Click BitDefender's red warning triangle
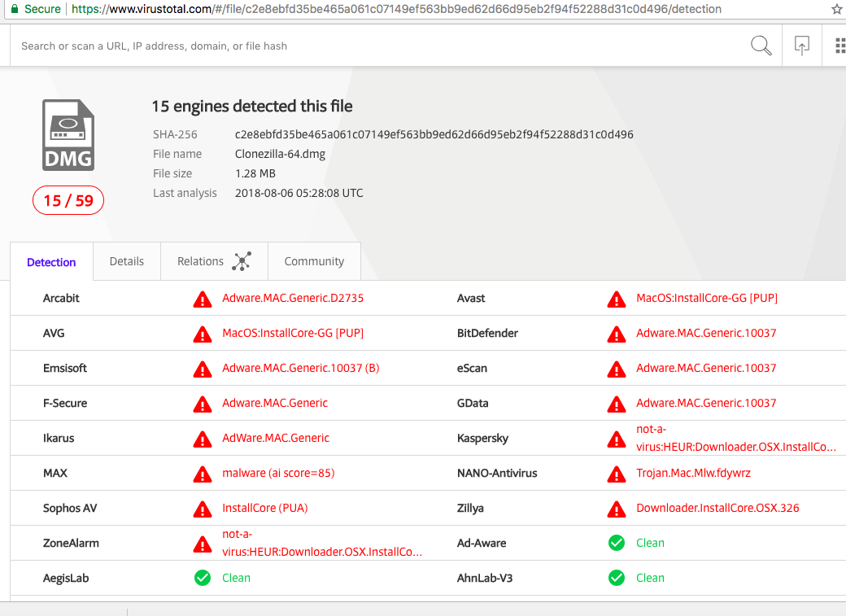Screen dimensions: 846x616 [x=616, y=334]
